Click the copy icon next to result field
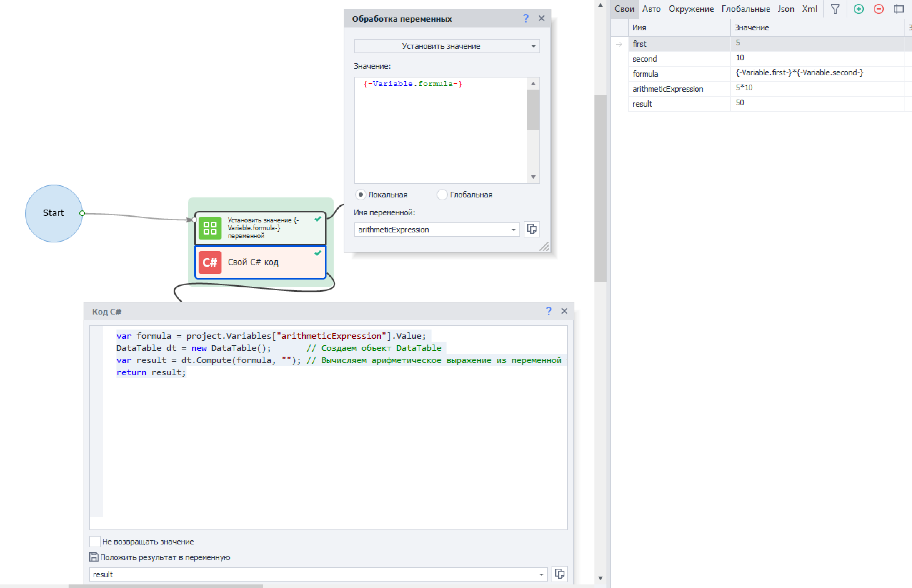 point(559,573)
